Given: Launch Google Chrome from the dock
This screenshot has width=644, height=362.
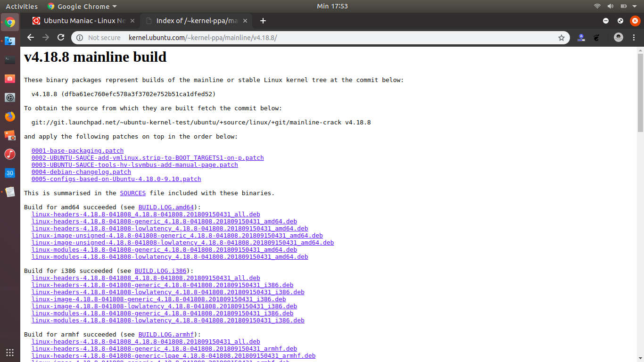Looking at the screenshot, I should pyautogui.click(x=10, y=22).
